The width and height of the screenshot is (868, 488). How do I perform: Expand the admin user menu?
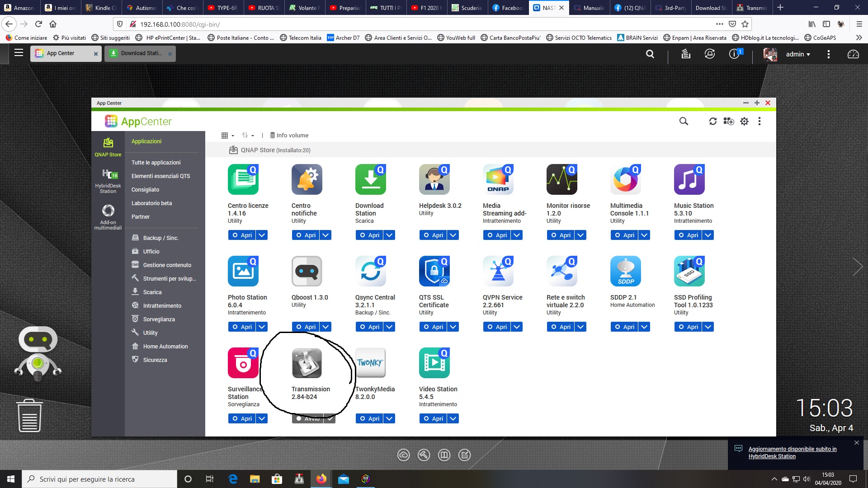(x=797, y=54)
